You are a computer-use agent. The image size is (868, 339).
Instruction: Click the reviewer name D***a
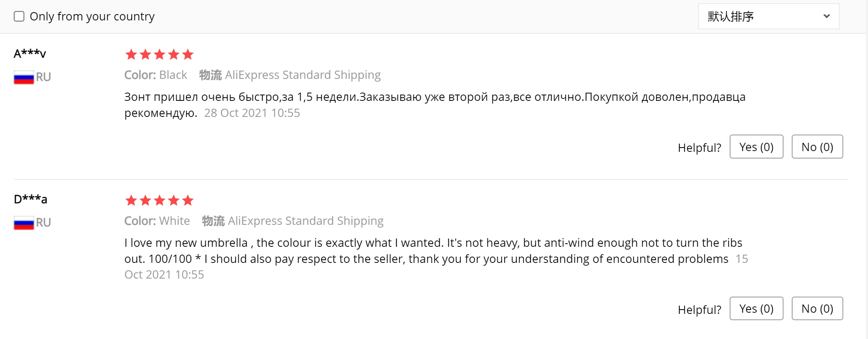(30, 199)
